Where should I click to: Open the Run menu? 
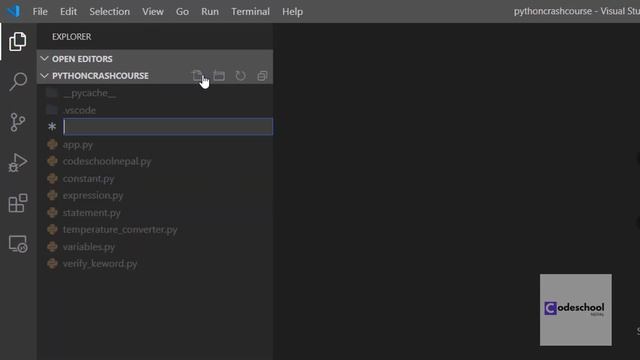[210, 11]
